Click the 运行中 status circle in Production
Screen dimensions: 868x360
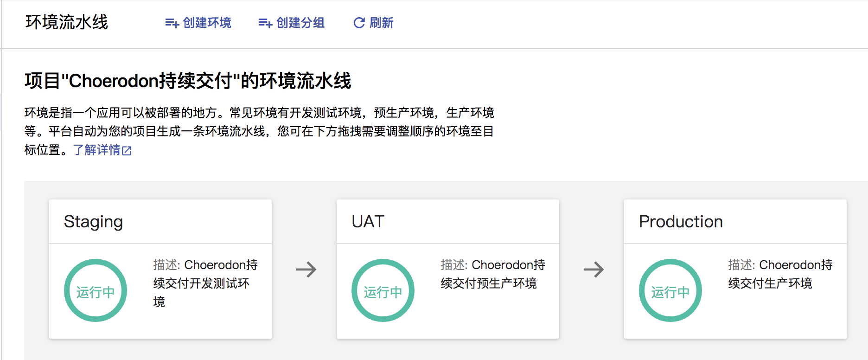click(670, 290)
